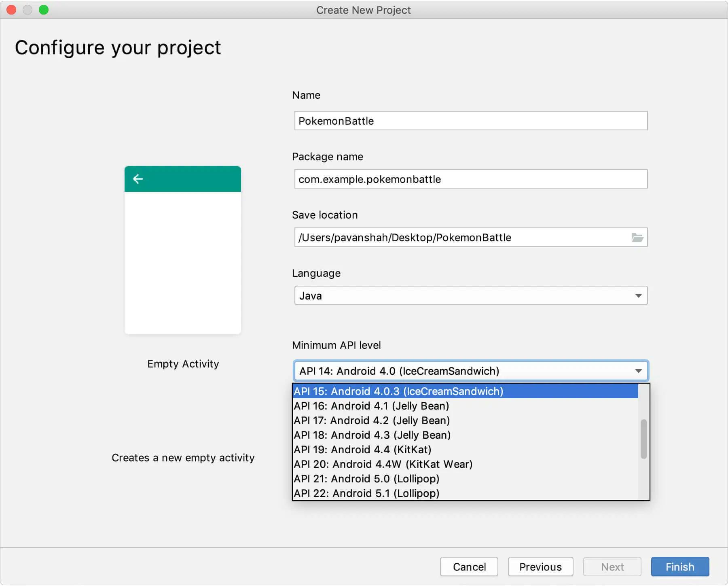The height and width of the screenshot is (586, 728).
Task: Click the Java language combo box
Action: pyautogui.click(x=471, y=295)
